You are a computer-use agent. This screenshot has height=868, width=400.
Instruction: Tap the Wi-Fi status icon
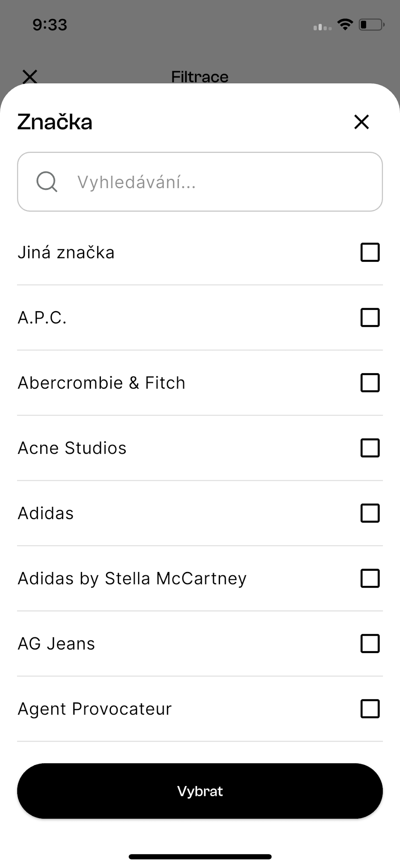[x=345, y=25]
